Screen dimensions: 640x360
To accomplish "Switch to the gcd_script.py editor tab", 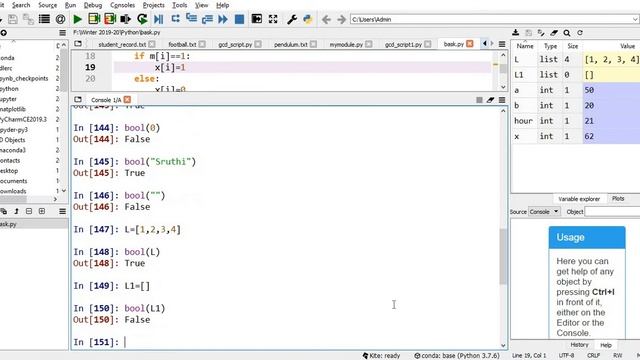I will click(235, 44).
